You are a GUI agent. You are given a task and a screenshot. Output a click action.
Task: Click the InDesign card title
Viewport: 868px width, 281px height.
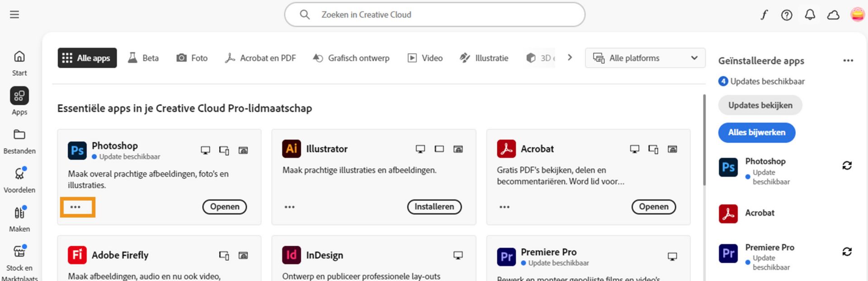pos(325,255)
